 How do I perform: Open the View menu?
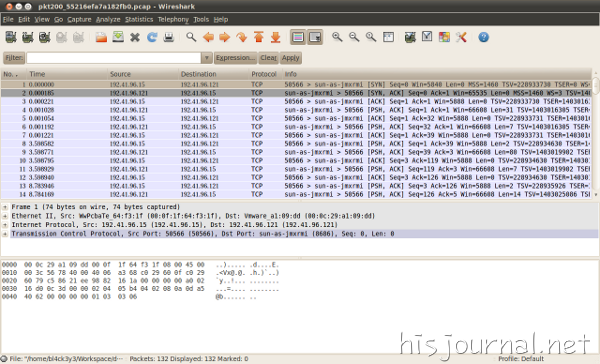point(42,20)
